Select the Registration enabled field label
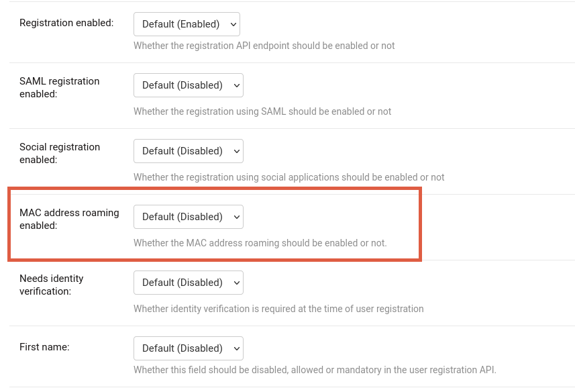 pyautogui.click(x=66, y=22)
